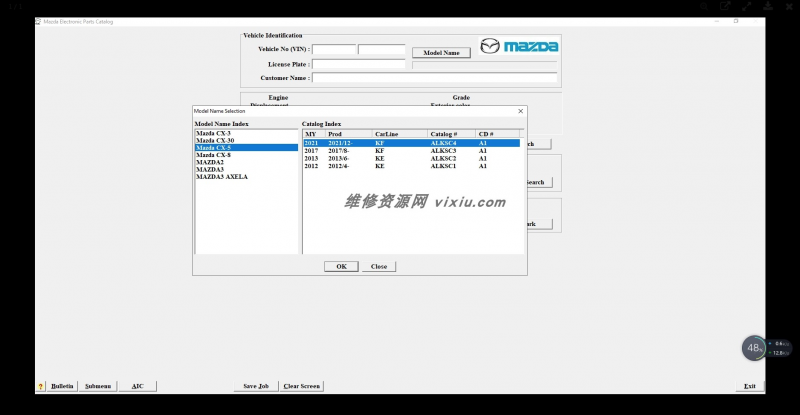Toggle fullscreen arrows icon in viewer toolbar

(746, 6)
